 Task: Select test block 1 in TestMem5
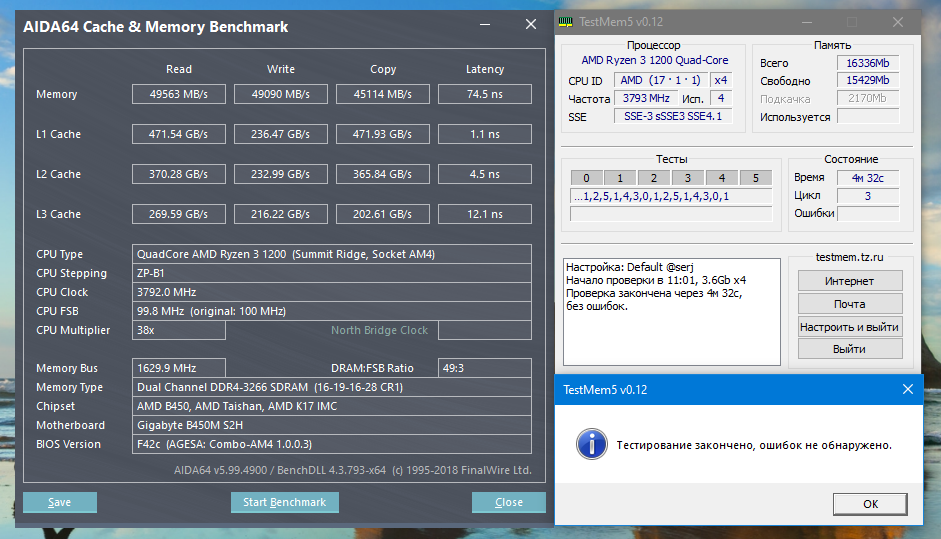point(620,178)
